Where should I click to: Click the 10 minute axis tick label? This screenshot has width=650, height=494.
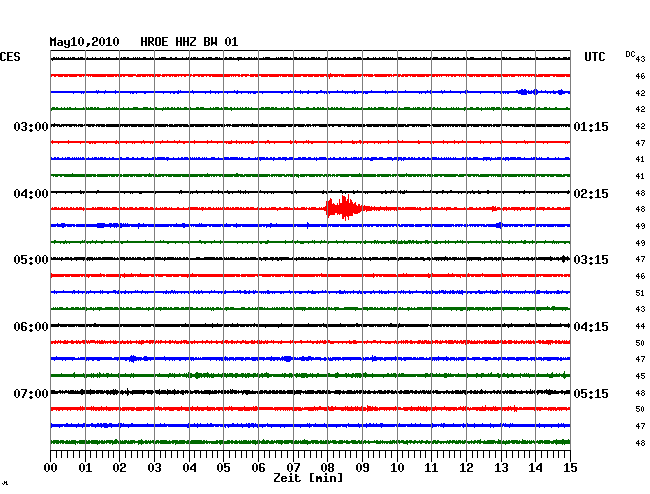pyautogui.click(x=397, y=467)
